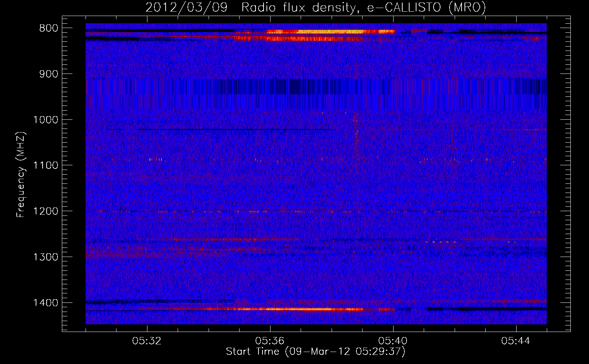
Task: Select the 1100 frequency axis label
Action: pyautogui.click(x=46, y=165)
